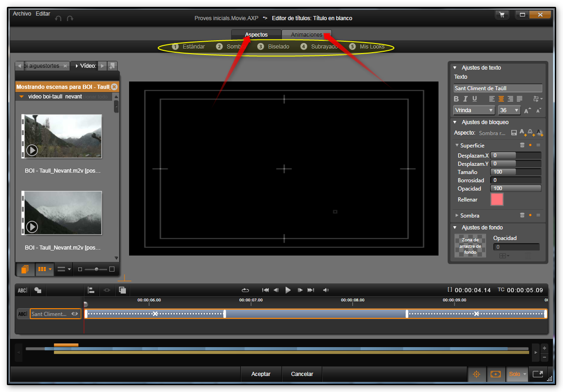Screen dimensions: 563x392
Task: Toggle visibility eye of Sant Climent layer
Action: [x=75, y=314]
